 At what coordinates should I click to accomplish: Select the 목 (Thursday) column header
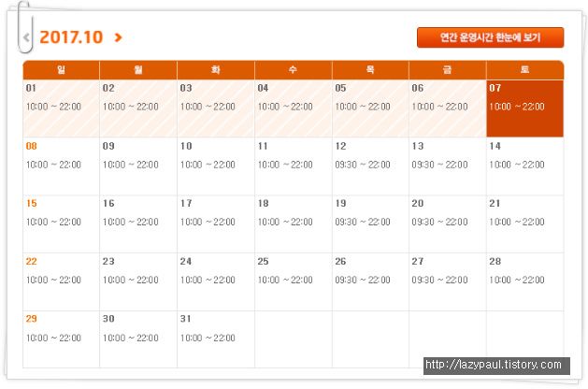(x=370, y=70)
